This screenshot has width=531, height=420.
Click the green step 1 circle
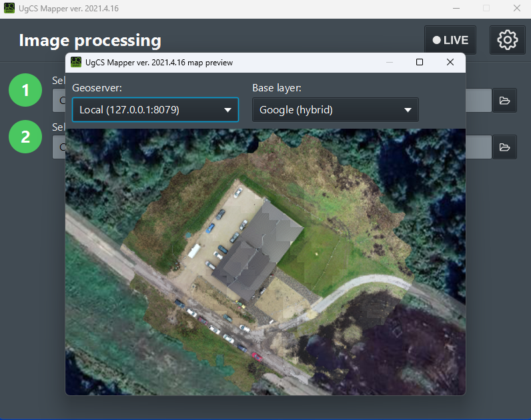click(25, 90)
